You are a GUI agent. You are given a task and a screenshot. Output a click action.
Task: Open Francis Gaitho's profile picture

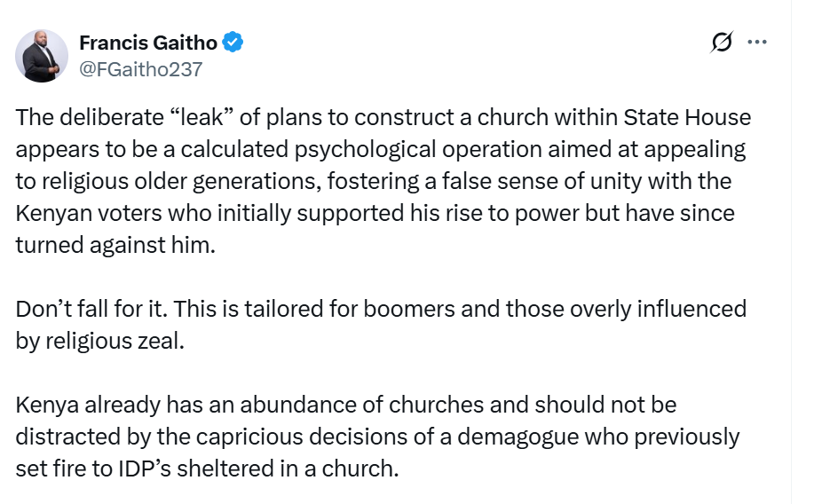42,56
